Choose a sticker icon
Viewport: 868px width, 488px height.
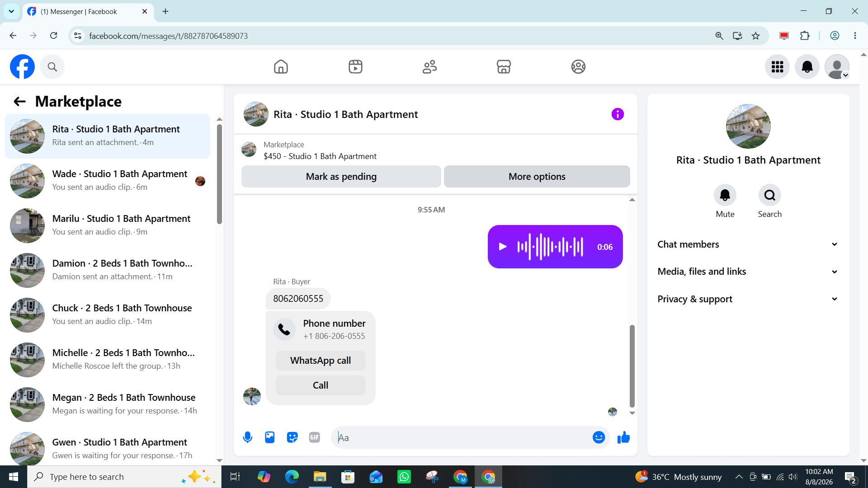292,437
